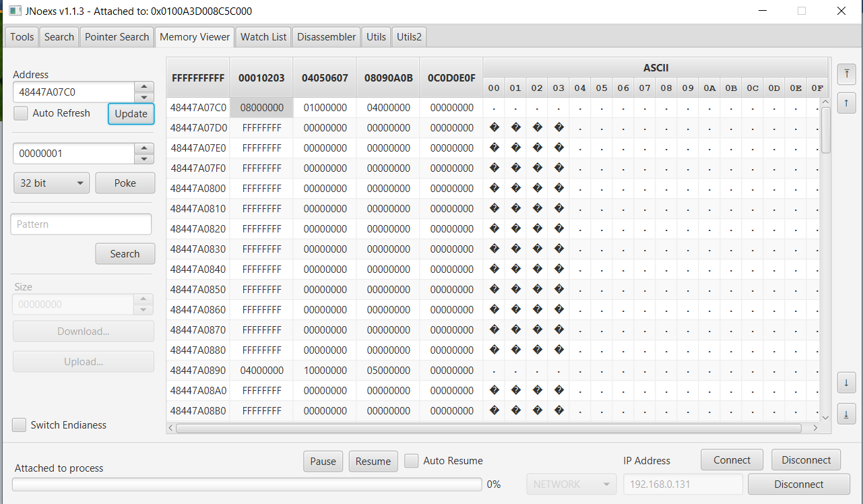Screen dimensions: 863x504
Task: Click row address 48447A08B0
Action: coord(198,411)
